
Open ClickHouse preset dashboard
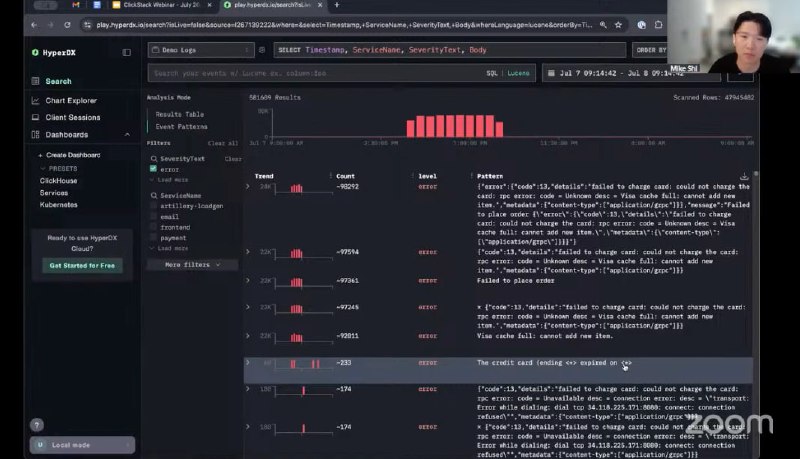tap(58, 181)
